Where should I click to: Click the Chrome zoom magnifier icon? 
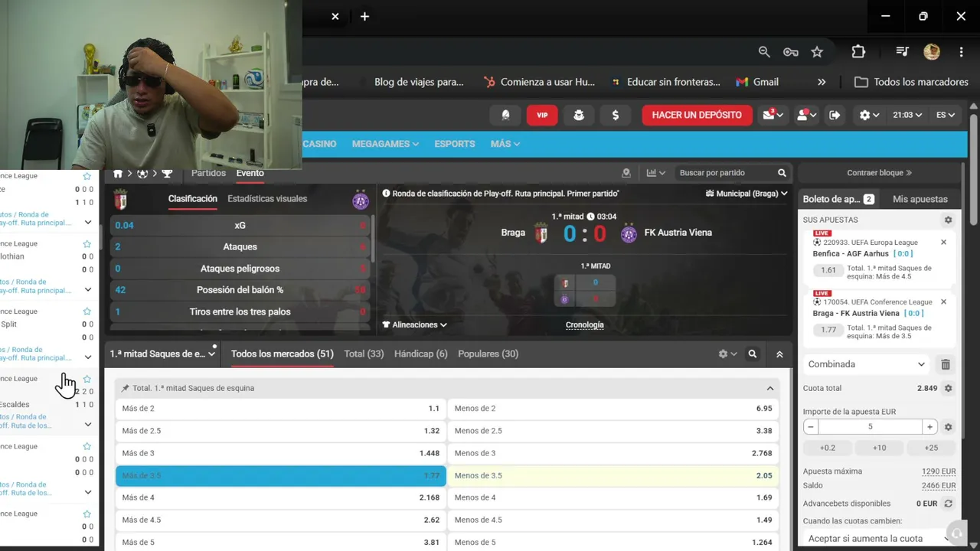point(764,51)
